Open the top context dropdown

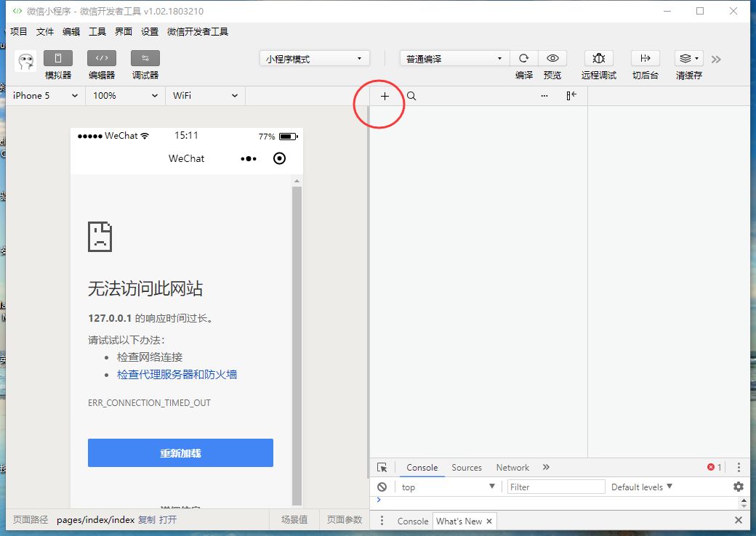[x=448, y=487]
